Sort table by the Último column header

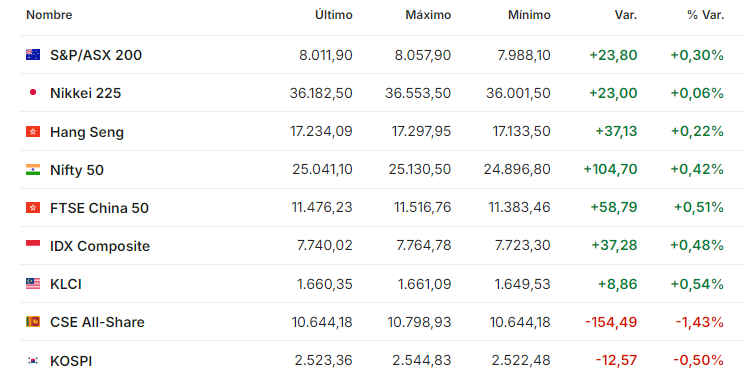(334, 15)
